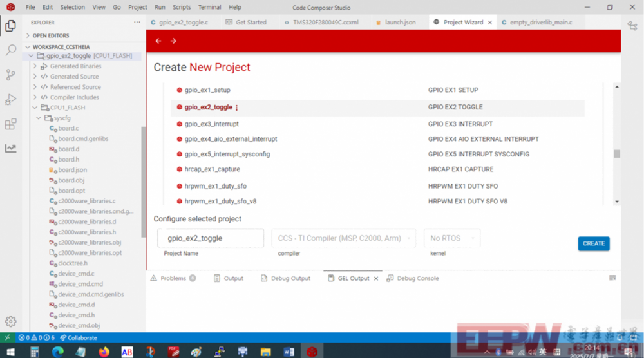Switch to gpio_ex2_toggle.c editor tab

tap(183, 23)
